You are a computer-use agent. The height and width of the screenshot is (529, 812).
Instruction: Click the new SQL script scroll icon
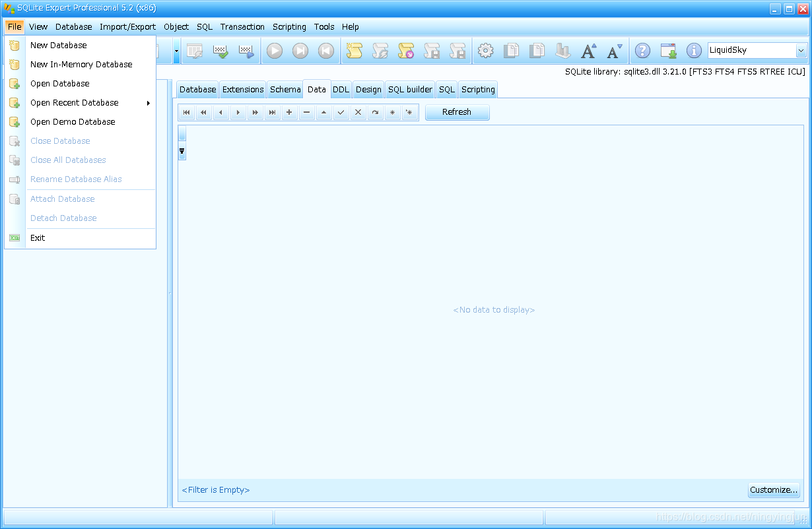355,51
